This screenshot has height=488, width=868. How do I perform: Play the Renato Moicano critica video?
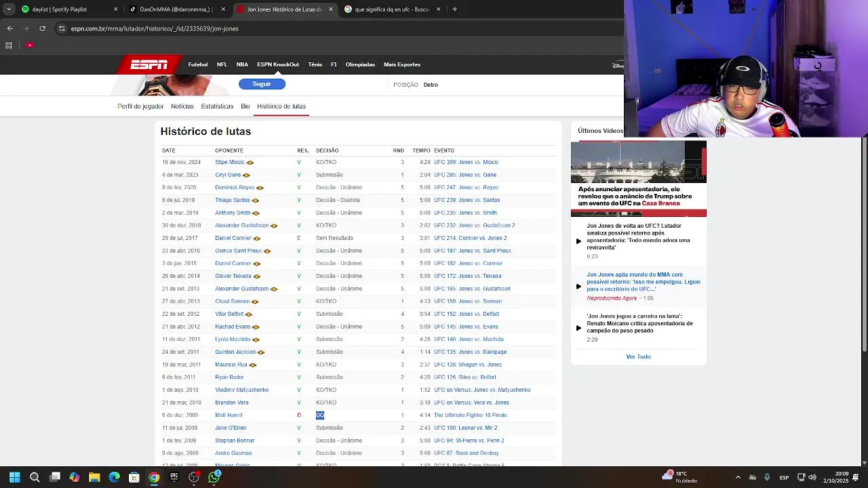pyautogui.click(x=578, y=328)
